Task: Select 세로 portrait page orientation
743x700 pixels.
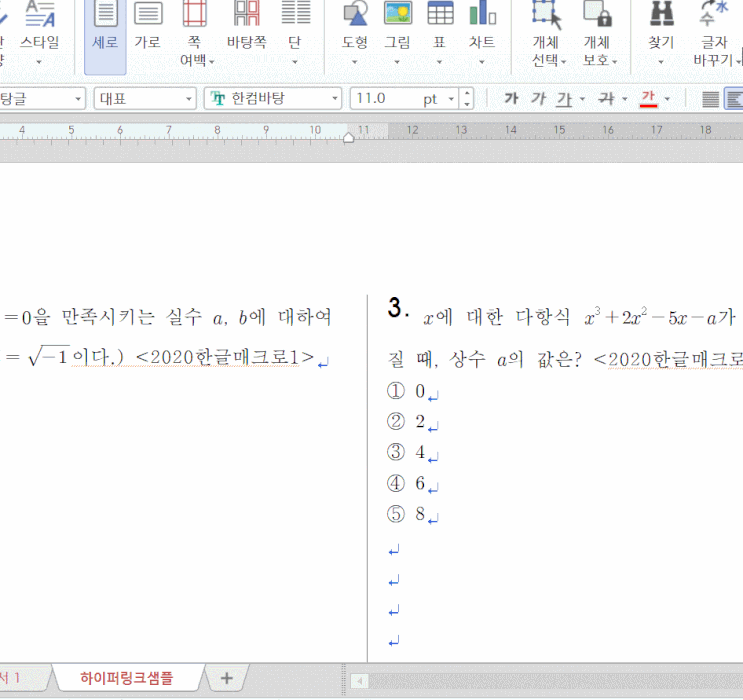Action: [105, 37]
